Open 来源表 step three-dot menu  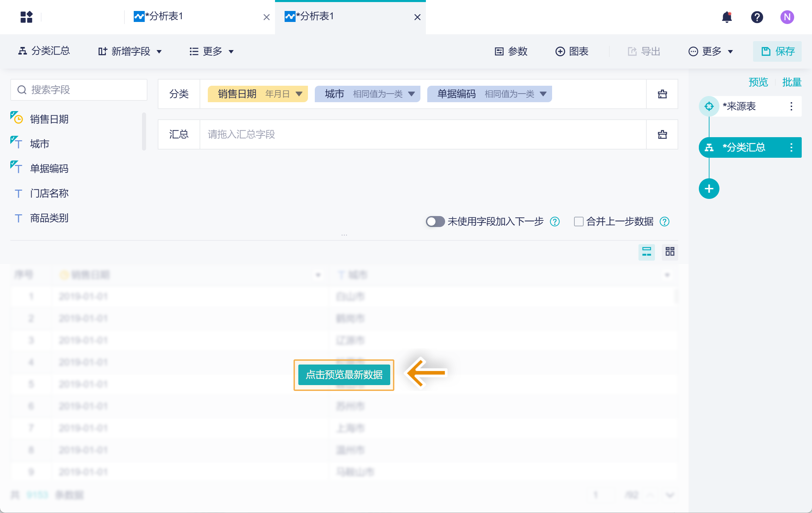(x=791, y=106)
